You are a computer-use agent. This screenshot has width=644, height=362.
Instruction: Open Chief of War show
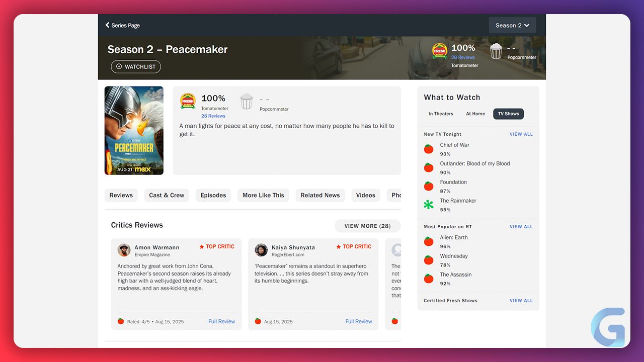click(455, 145)
